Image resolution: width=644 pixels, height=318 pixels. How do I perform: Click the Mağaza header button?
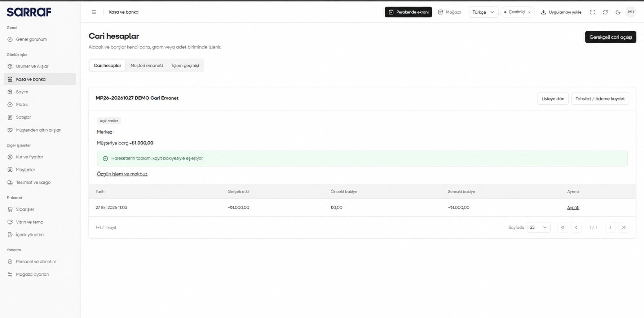(450, 12)
